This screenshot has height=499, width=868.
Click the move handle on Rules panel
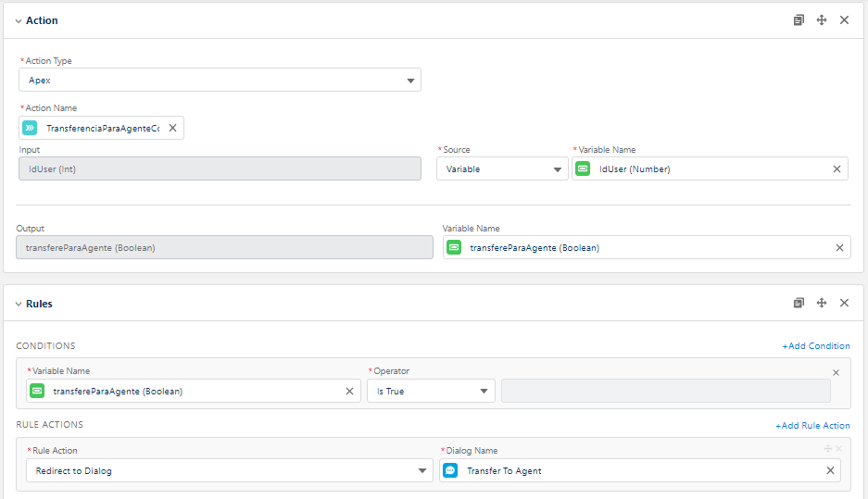[x=822, y=304]
